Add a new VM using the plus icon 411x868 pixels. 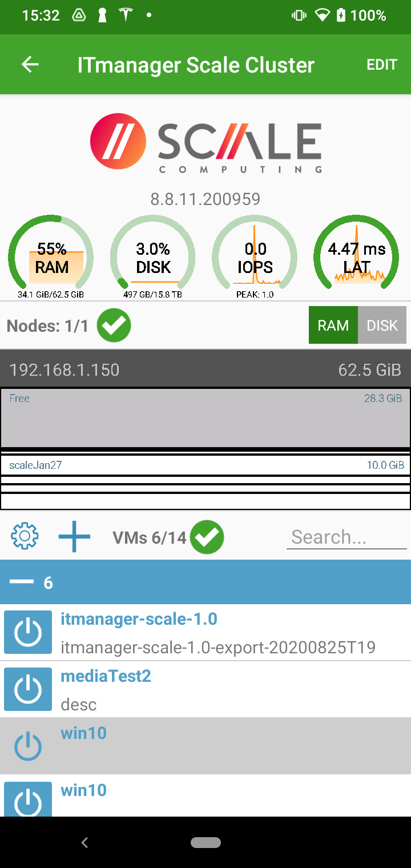(x=74, y=536)
